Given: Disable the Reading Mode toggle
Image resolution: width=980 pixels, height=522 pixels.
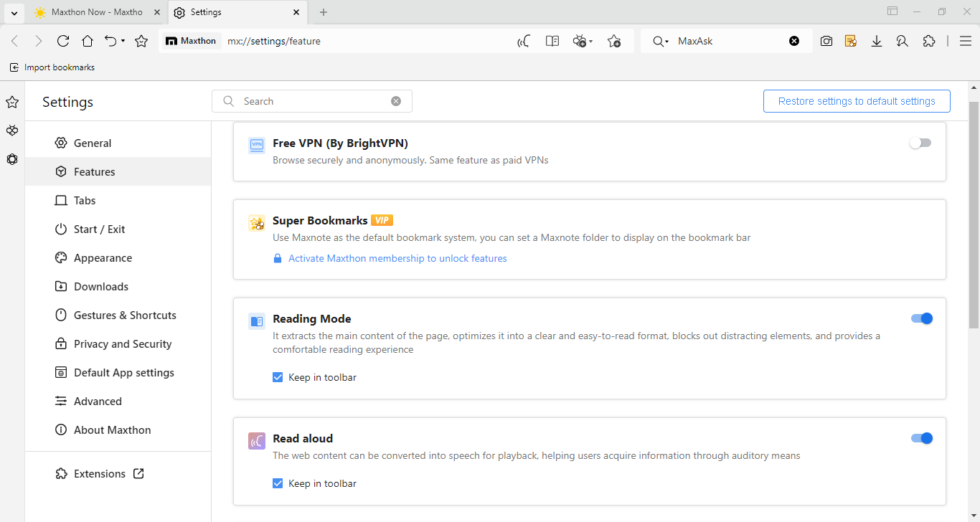Looking at the screenshot, I should coord(922,318).
